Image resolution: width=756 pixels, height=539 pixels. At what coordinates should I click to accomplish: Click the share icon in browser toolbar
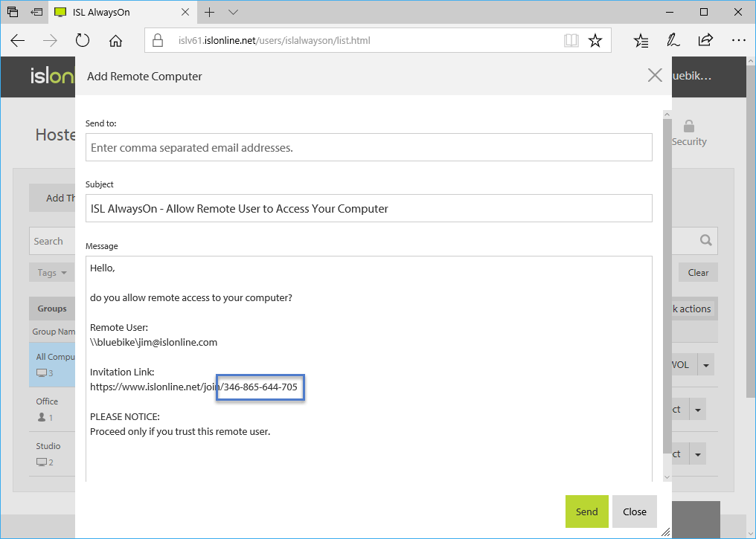tap(705, 40)
